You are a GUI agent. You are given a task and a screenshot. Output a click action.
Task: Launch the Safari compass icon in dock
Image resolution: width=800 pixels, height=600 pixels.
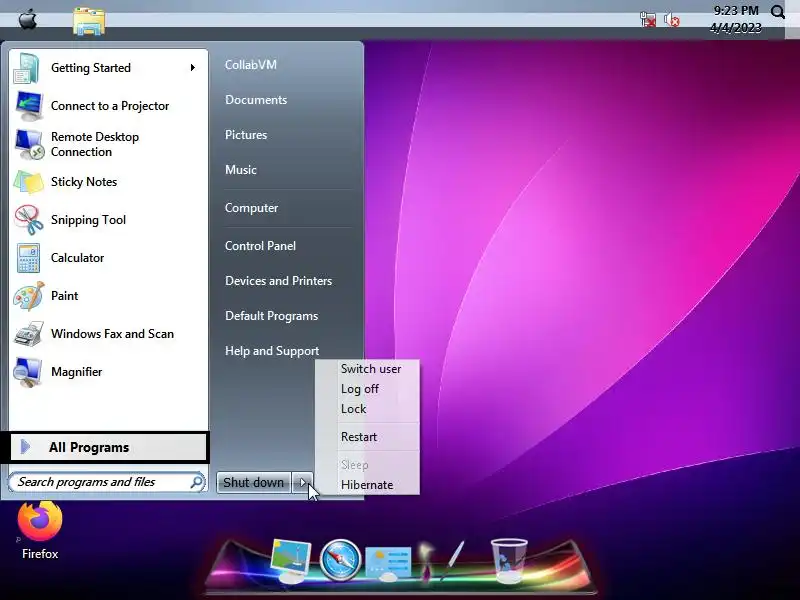point(340,560)
